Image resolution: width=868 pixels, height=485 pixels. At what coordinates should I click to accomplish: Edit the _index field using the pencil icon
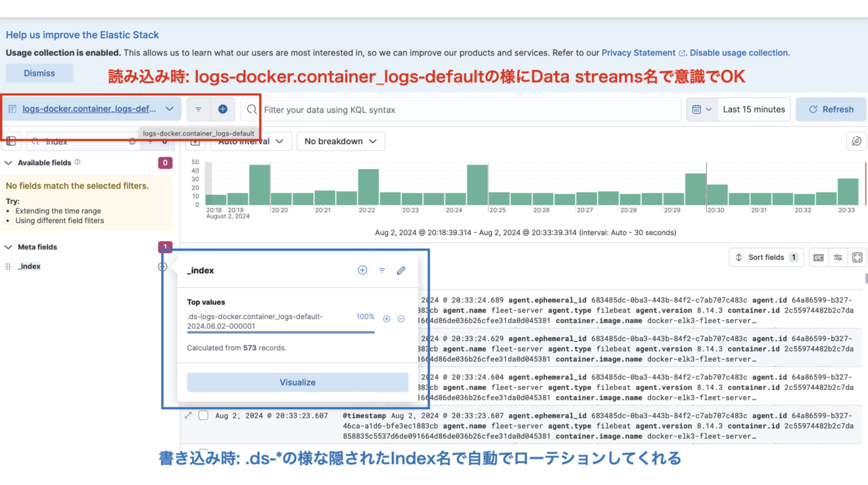(x=402, y=270)
